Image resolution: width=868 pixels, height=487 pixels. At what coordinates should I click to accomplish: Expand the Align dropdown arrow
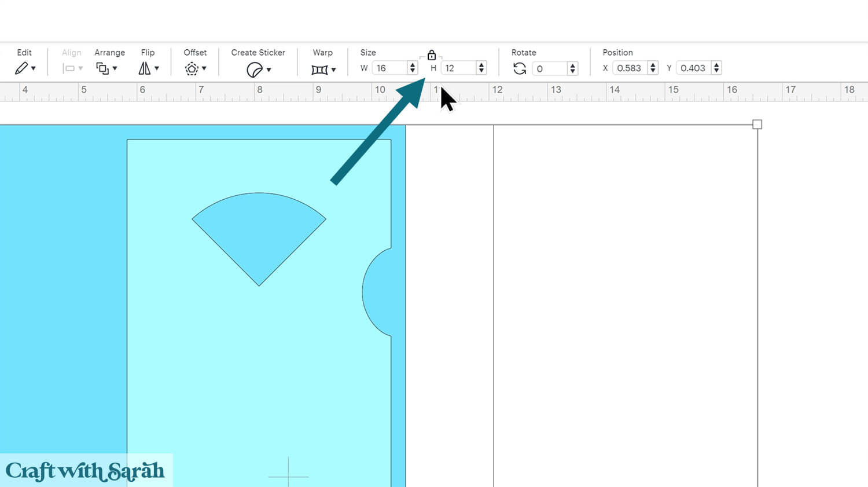pos(80,68)
